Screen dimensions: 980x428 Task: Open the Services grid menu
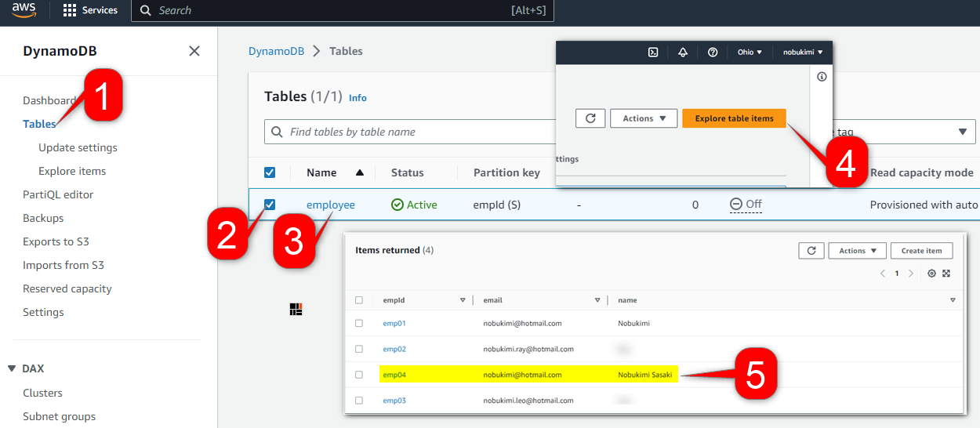coord(91,10)
